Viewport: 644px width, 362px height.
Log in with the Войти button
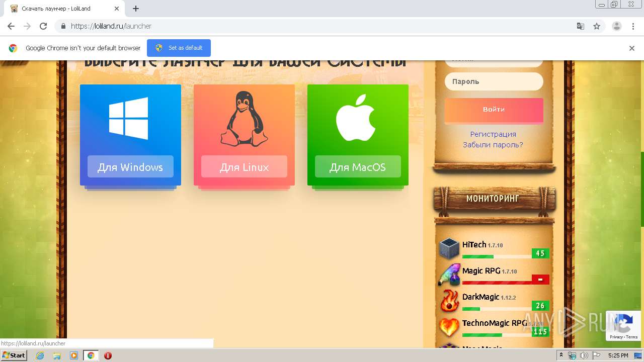point(494,110)
